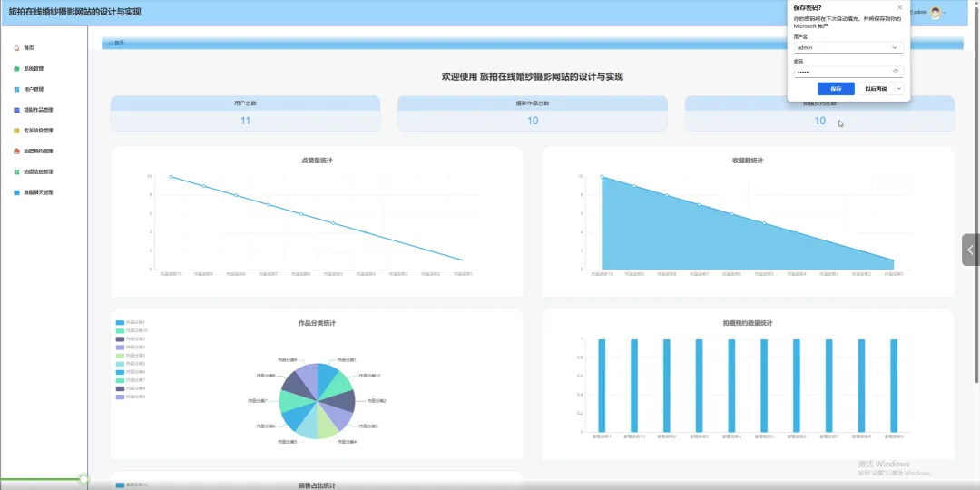Toggle 作品分类5 legend entry
This screenshot has width=980, height=490.
131,364
